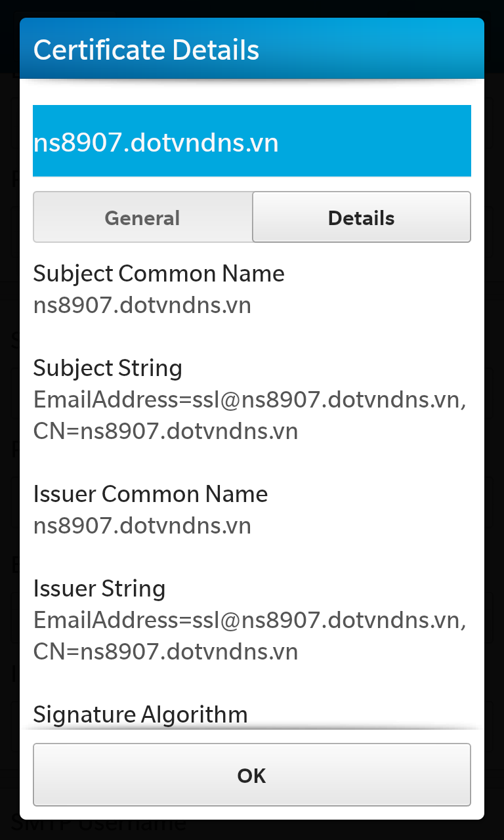Tap the Issuer String EmailAddress line

250,621
